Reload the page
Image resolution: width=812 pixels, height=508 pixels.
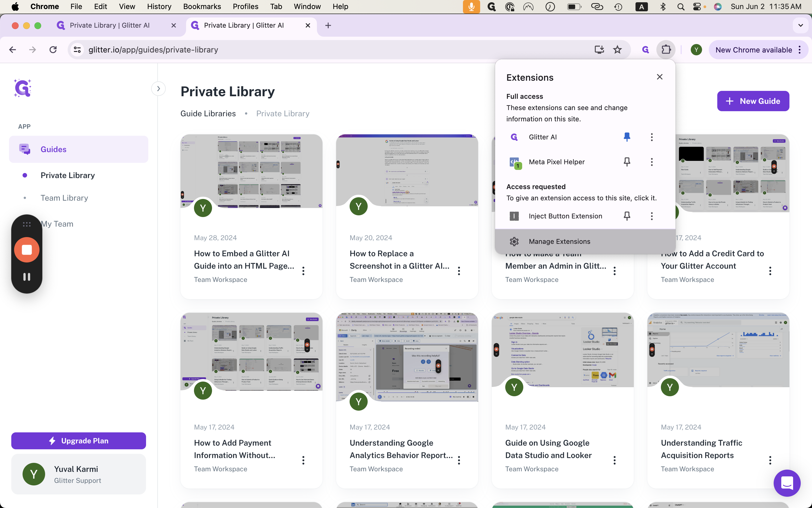[53, 50]
